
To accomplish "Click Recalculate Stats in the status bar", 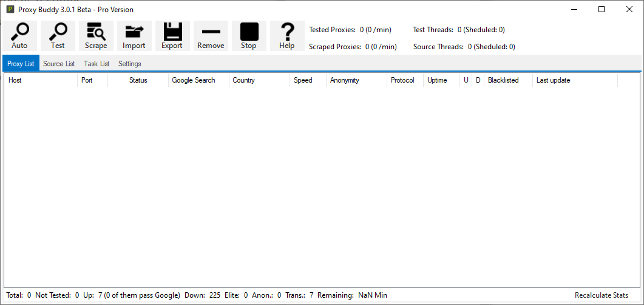I will (602, 295).
